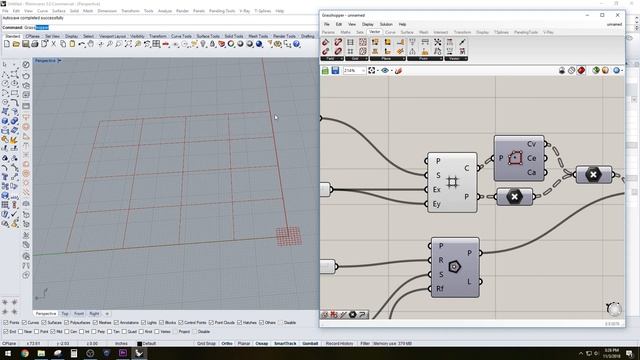The height and width of the screenshot is (360, 640).
Task: Click the blue Help question-mark icon in Rhino toolbar
Action: click(296, 44)
